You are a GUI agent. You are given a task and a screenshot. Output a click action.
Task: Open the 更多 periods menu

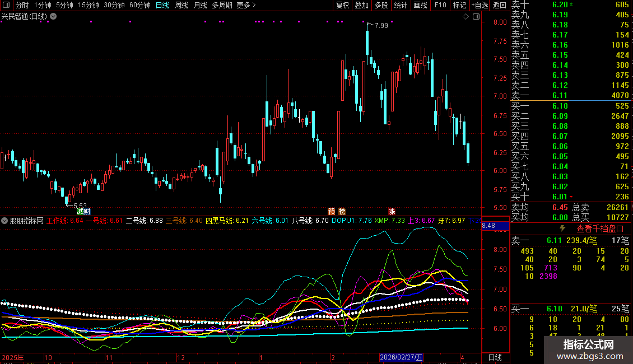click(246, 5)
